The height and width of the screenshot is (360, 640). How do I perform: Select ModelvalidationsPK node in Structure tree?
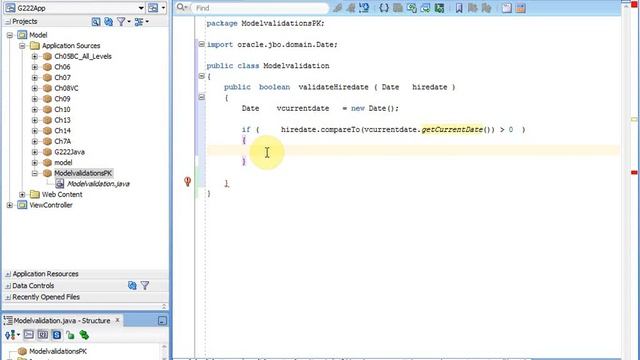(58, 351)
